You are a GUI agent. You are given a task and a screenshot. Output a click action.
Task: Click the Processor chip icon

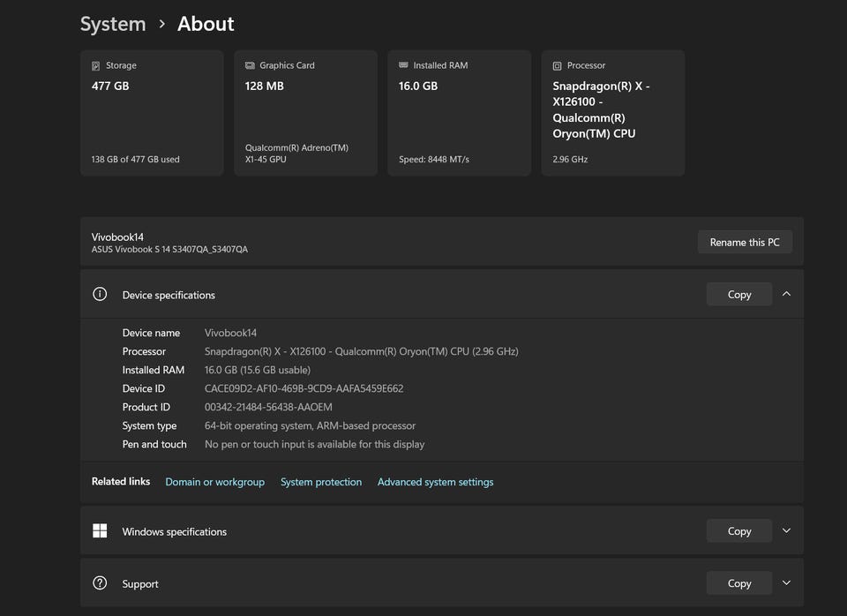[557, 66]
